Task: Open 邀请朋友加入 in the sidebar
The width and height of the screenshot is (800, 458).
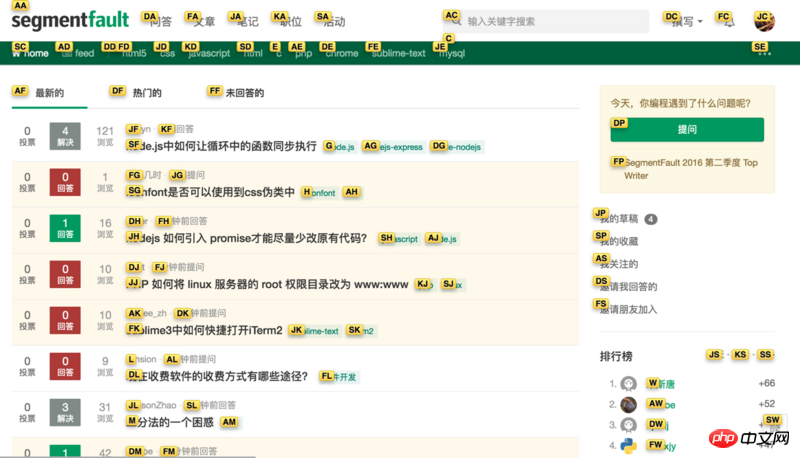Action: pos(628,310)
